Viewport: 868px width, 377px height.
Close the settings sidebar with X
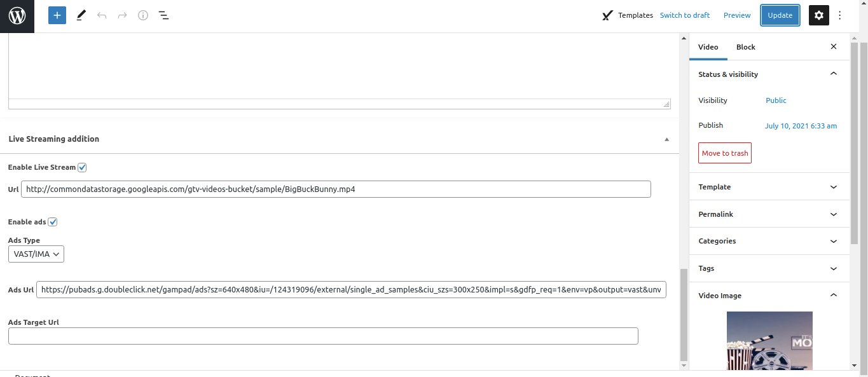834,47
